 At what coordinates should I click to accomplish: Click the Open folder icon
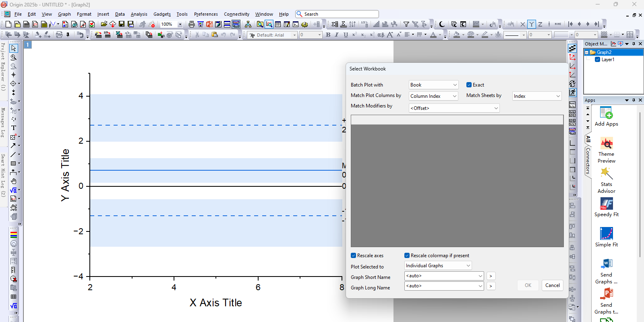(104, 24)
